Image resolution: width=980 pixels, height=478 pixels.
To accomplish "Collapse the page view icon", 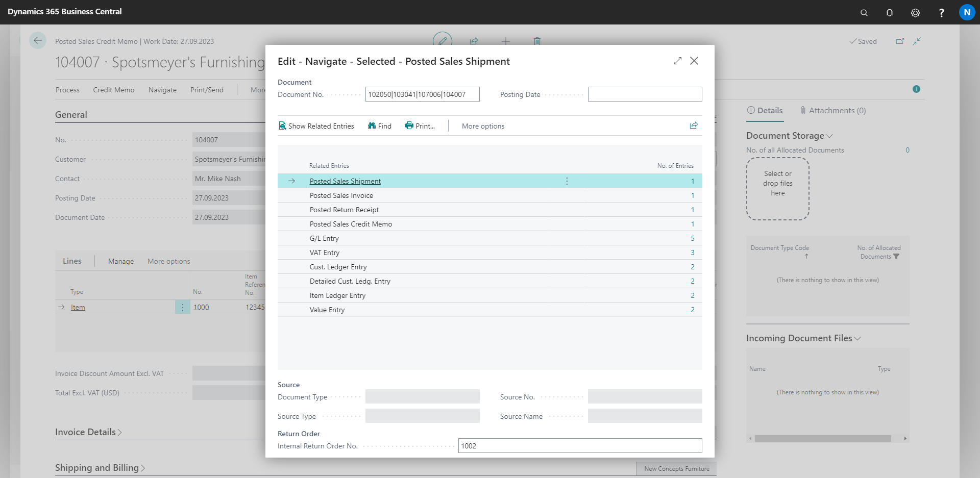I will [x=917, y=41].
